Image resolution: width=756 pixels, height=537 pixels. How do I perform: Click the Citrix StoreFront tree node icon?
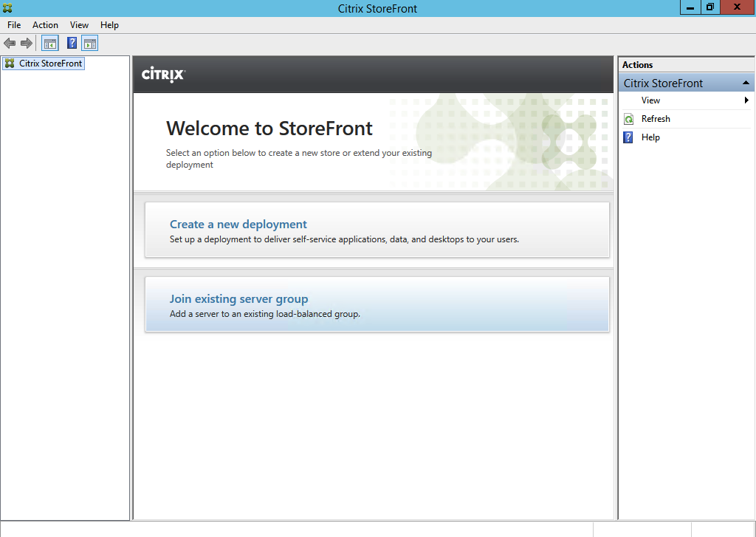click(10, 64)
